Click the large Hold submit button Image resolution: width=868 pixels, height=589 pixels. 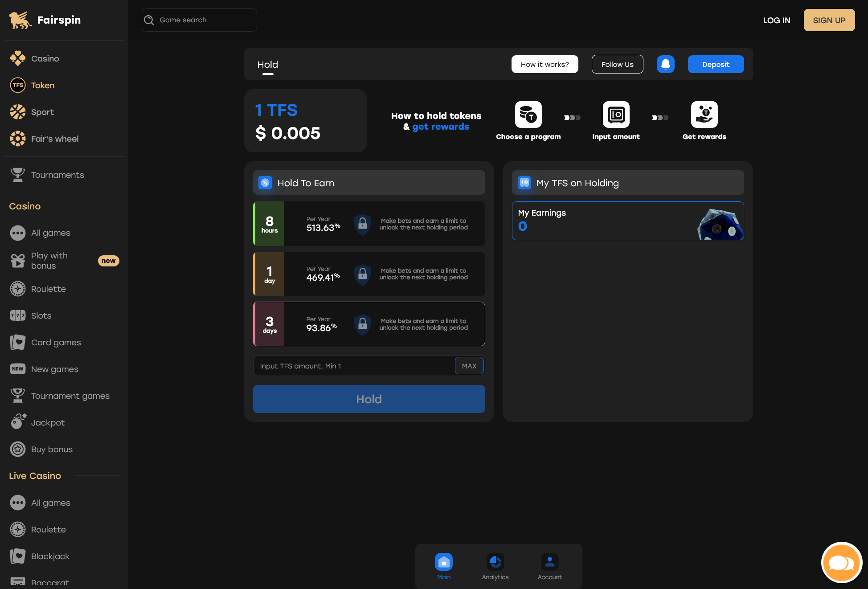point(369,399)
